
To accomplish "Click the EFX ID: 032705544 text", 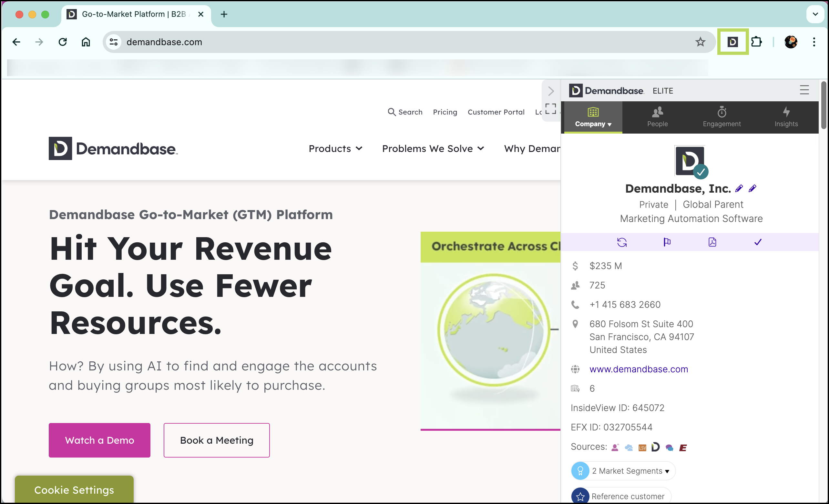I will click(x=611, y=427).
